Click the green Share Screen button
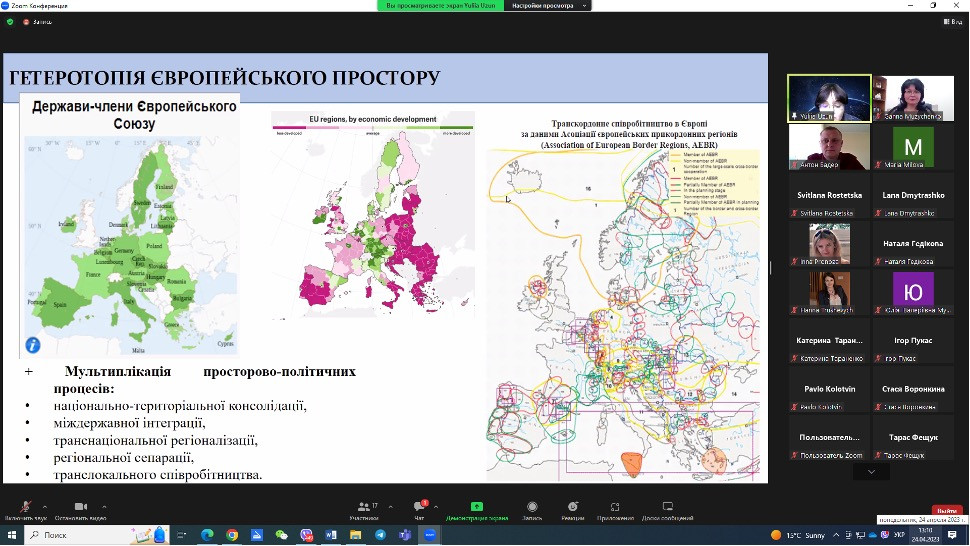 (x=477, y=508)
